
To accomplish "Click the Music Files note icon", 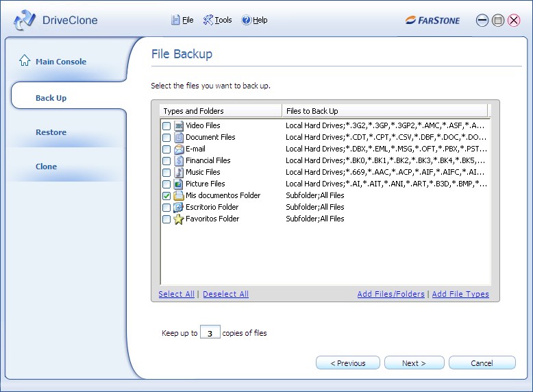I will click(x=179, y=173).
